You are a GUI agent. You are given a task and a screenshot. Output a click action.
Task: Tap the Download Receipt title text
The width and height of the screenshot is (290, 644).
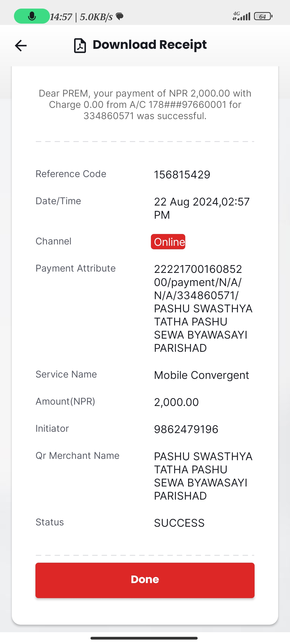tap(150, 45)
